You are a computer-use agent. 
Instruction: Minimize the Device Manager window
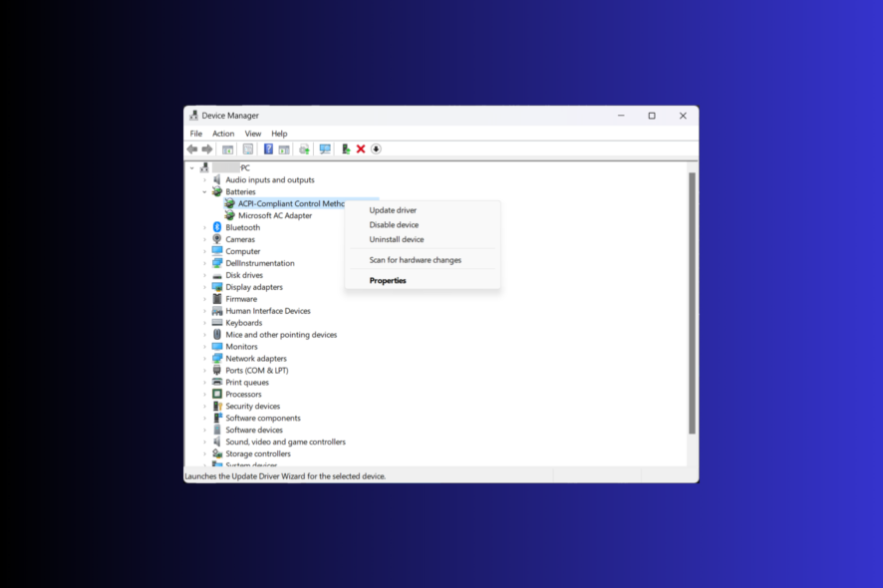621,116
